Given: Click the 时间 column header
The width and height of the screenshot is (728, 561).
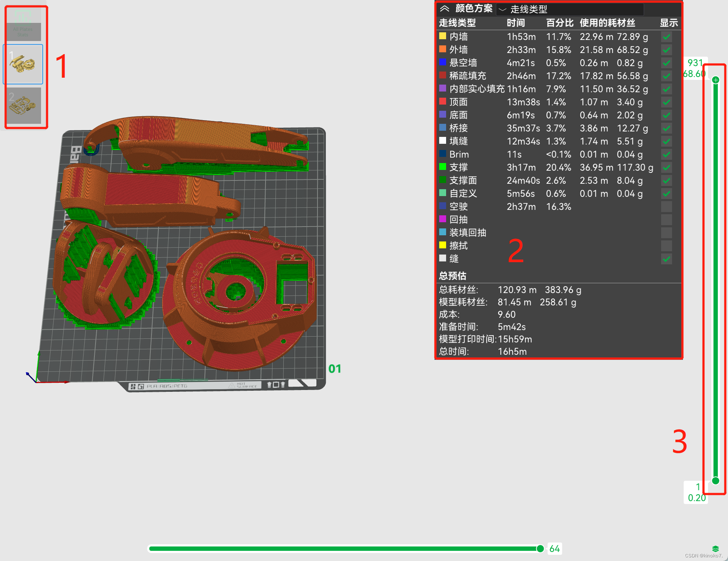Looking at the screenshot, I should coord(515,23).
